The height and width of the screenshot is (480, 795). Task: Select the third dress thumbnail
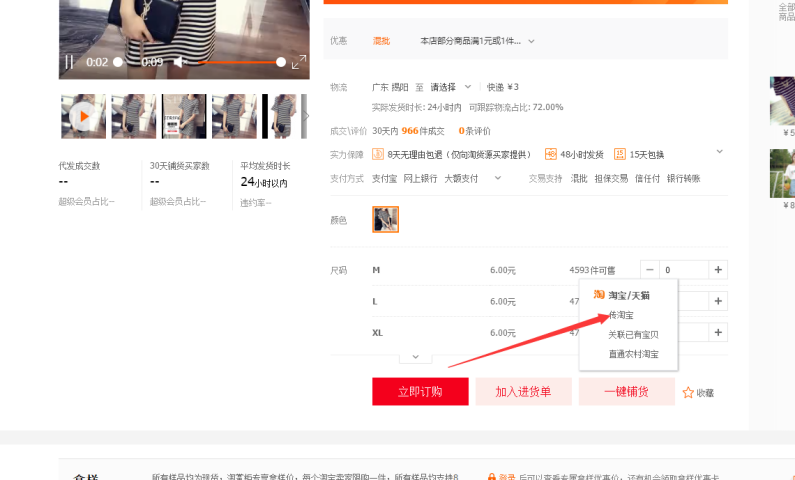tap(184, 116)
